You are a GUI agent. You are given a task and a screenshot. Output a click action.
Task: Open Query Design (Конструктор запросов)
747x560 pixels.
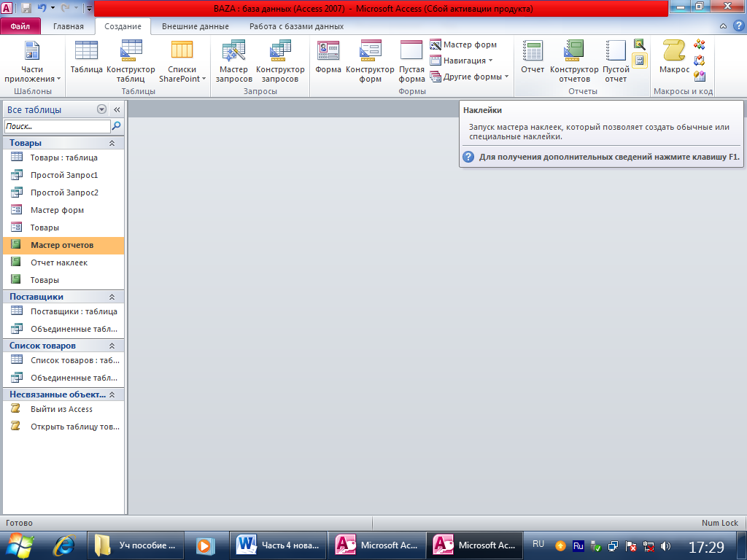[x=280, y=61]
